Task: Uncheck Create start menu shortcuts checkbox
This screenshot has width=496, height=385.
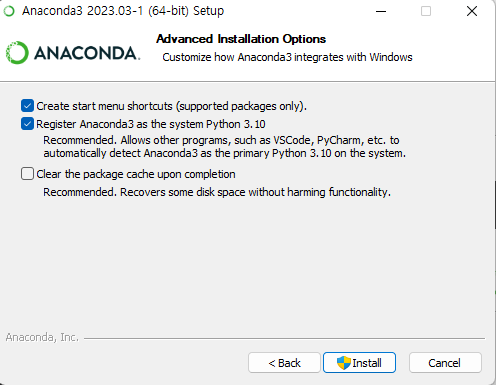Action: click(x=27, y=106)
